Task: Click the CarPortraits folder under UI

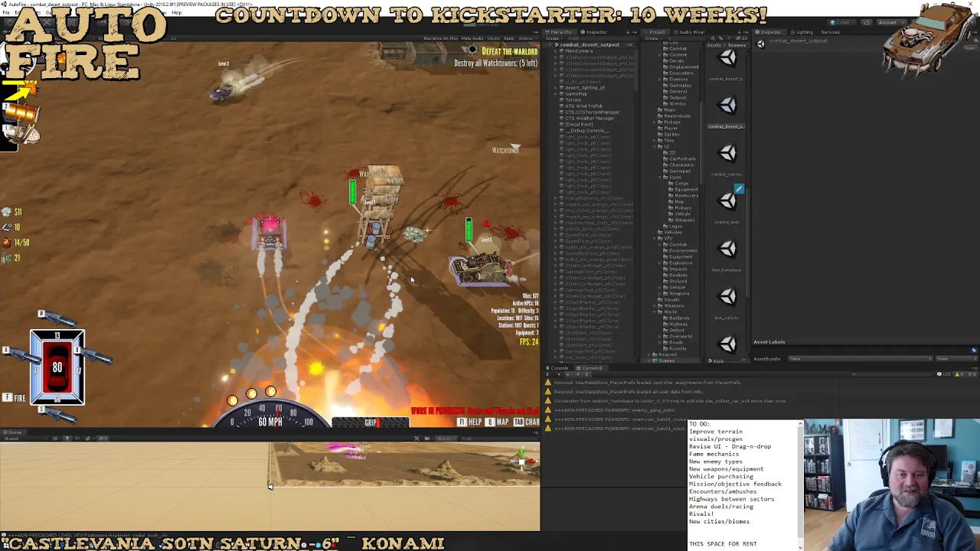Action: (681, 159)
